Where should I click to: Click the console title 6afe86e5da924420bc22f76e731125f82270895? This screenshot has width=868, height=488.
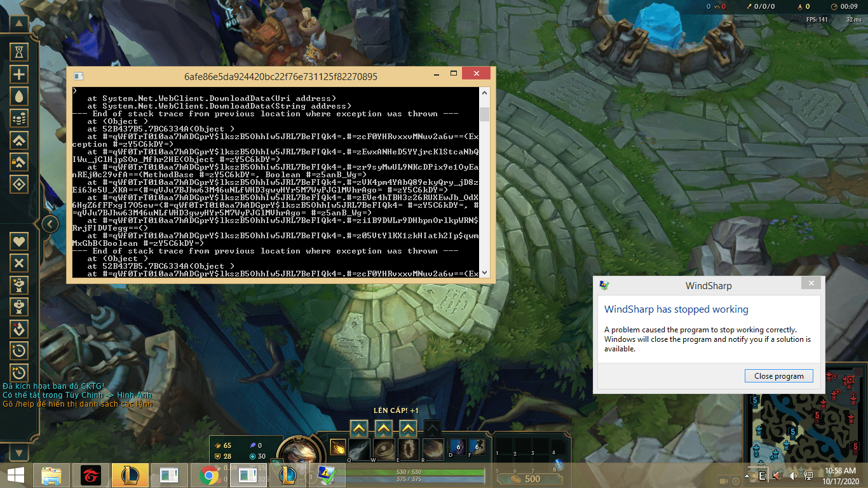[x=281, y=77]
